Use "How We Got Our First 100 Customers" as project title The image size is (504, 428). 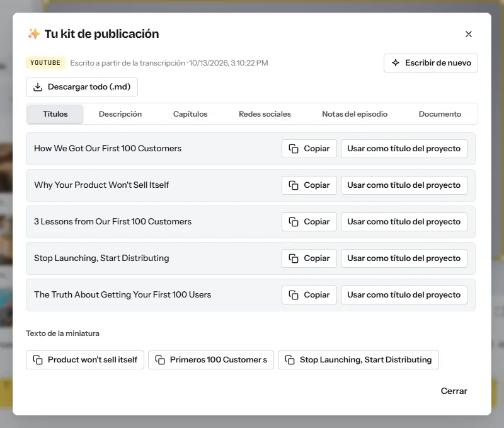[404, 149]
